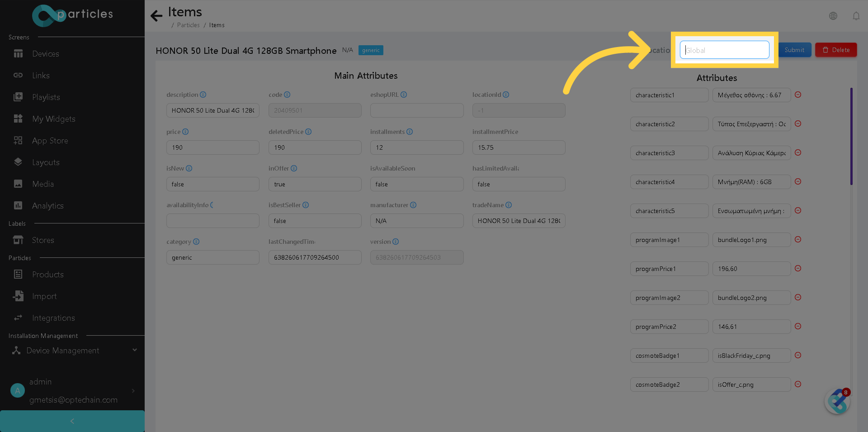868x432 pixels.
Task: Click the programPrice2 value field 146,61
Action: [751, 327]
